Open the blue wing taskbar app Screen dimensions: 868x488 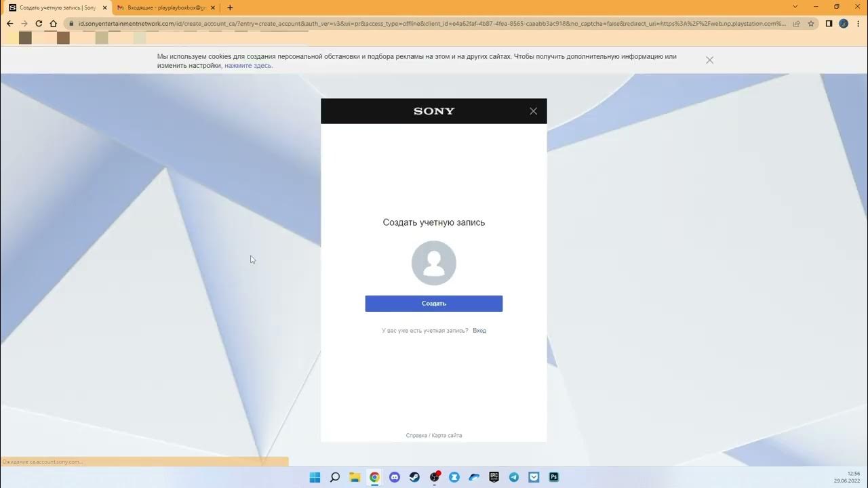click(x=475, y=477)
